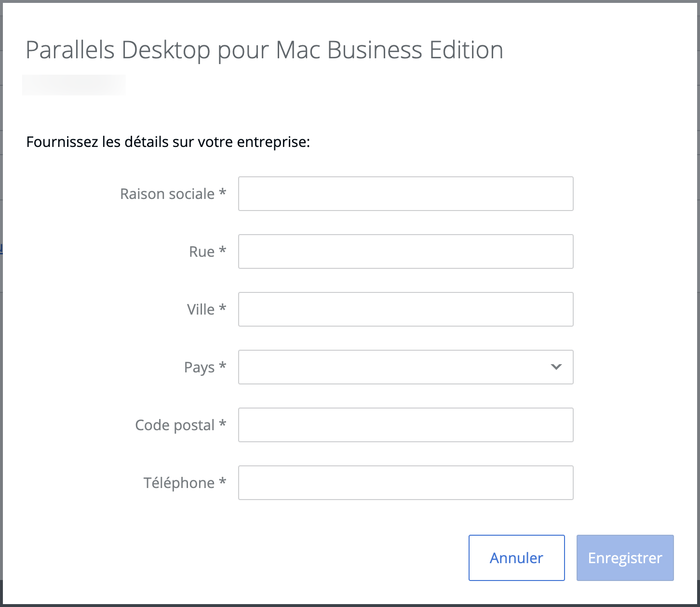Click the blurred text below the title
Screen dimensions: 700x607
coord(74,85)
